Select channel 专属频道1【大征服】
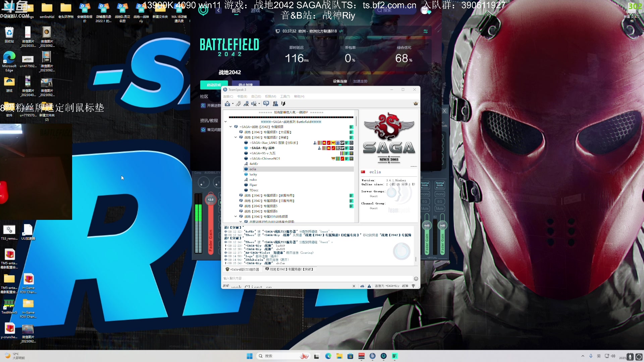 click(268, 132)
